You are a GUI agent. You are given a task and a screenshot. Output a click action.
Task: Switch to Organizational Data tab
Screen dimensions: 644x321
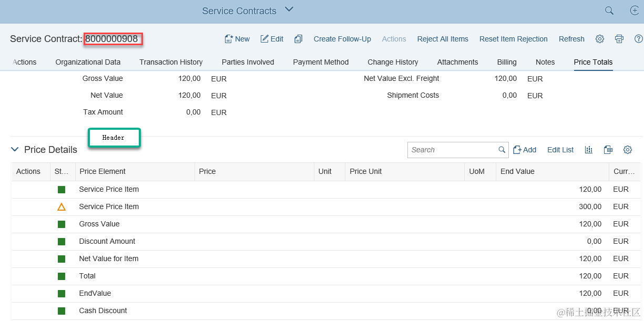(88, 62)
